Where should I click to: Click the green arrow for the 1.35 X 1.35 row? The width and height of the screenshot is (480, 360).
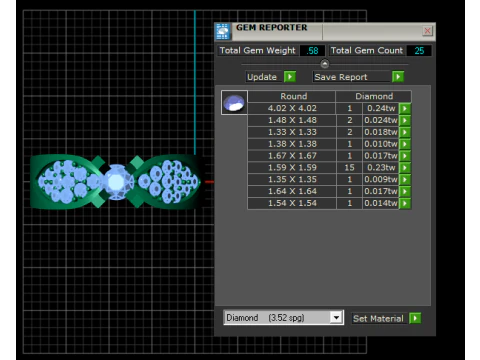tap(405, 179)
